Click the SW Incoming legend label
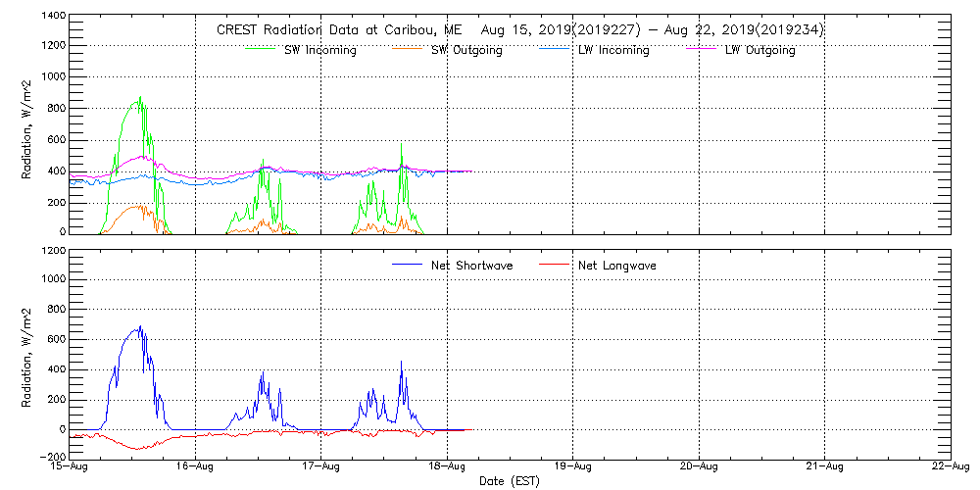980x490 pixels. click(319, 50)
